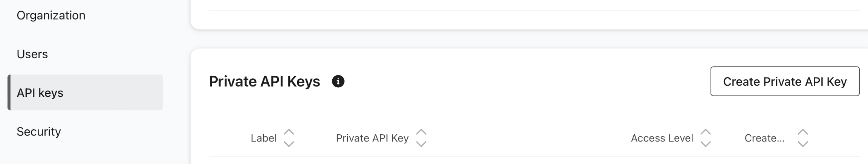Click the Access Level column header text
The width and height of the screenshot is (868, 164).
(662, 138)
